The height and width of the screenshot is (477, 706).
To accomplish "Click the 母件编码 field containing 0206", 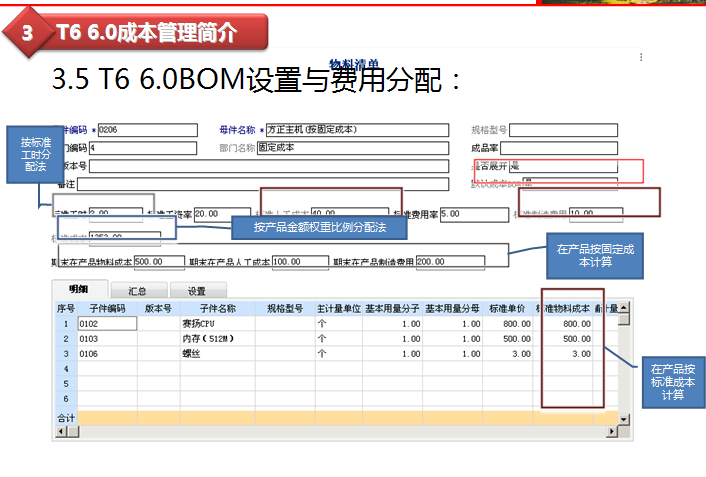I will (x=148, y=130).
